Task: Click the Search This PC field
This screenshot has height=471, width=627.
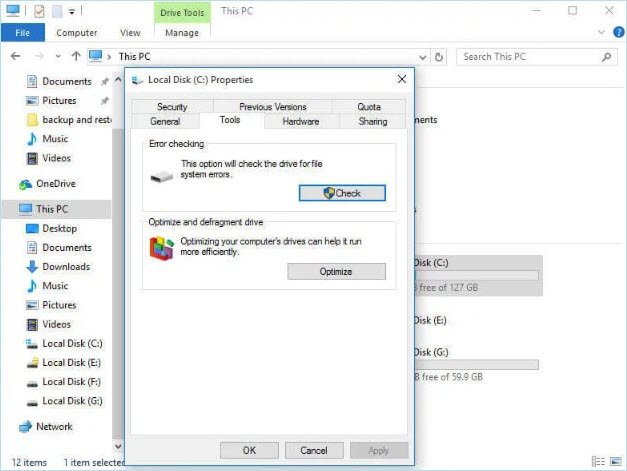Action: (x=535, y=57)
